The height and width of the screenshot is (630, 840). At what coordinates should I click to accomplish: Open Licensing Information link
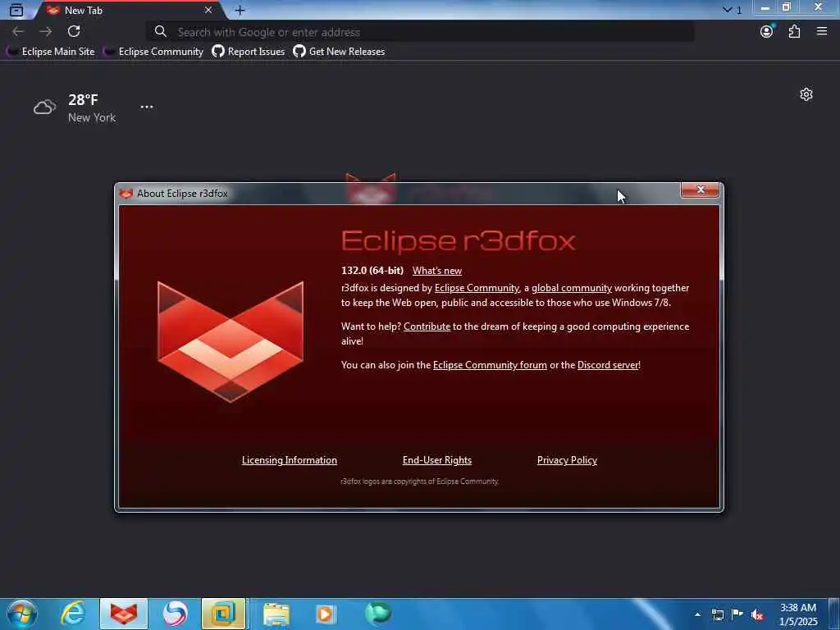290,460
